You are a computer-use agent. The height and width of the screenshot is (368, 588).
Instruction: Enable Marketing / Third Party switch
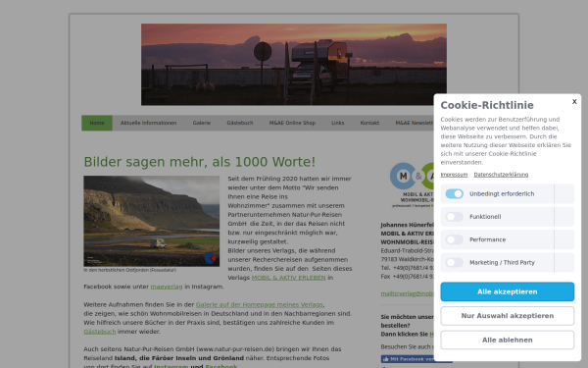coord(454,262)
